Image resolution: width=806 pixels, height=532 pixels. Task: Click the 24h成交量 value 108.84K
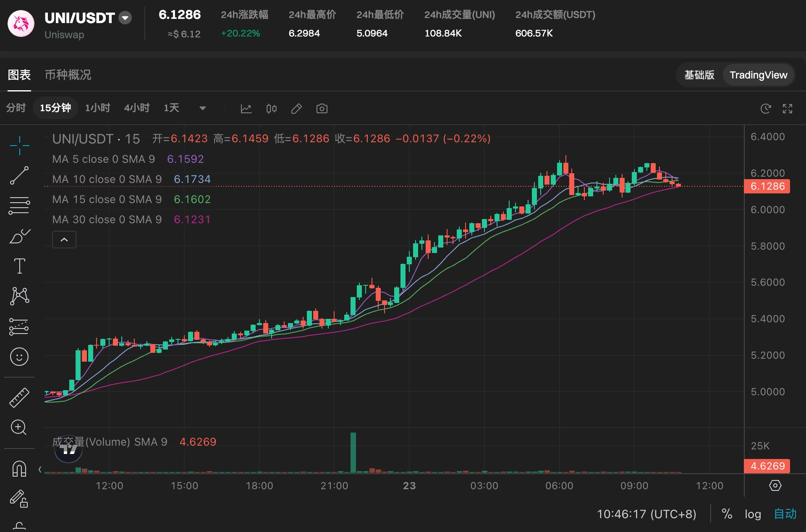443,34
